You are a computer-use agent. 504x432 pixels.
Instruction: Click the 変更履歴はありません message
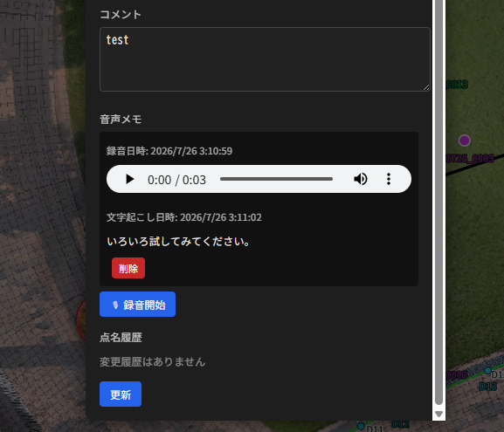(x=152, y=362)
